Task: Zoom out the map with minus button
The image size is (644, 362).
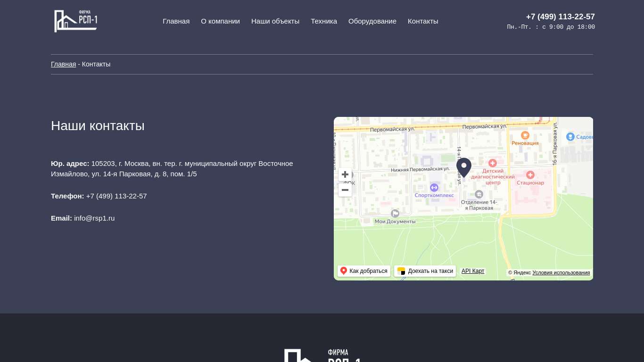Action: (345, 190)
